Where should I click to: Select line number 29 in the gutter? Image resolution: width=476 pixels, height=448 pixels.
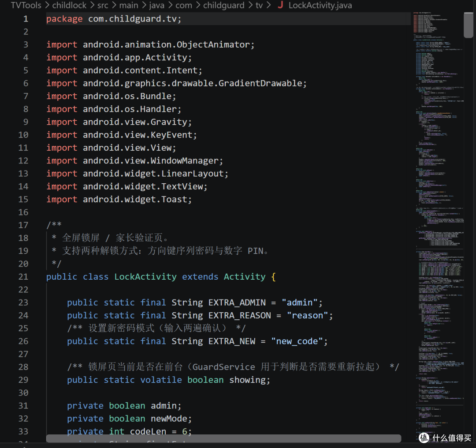[x=23, y=380]
